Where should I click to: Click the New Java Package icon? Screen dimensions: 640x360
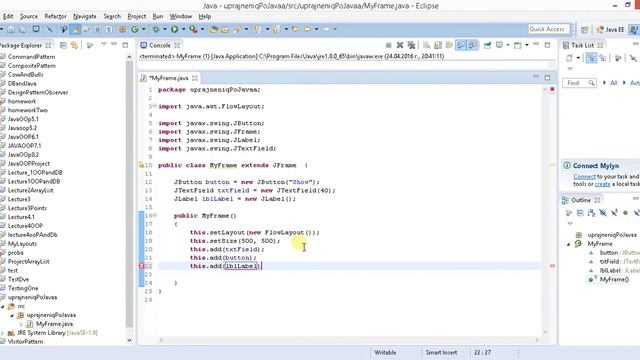(x=122, y=29)
